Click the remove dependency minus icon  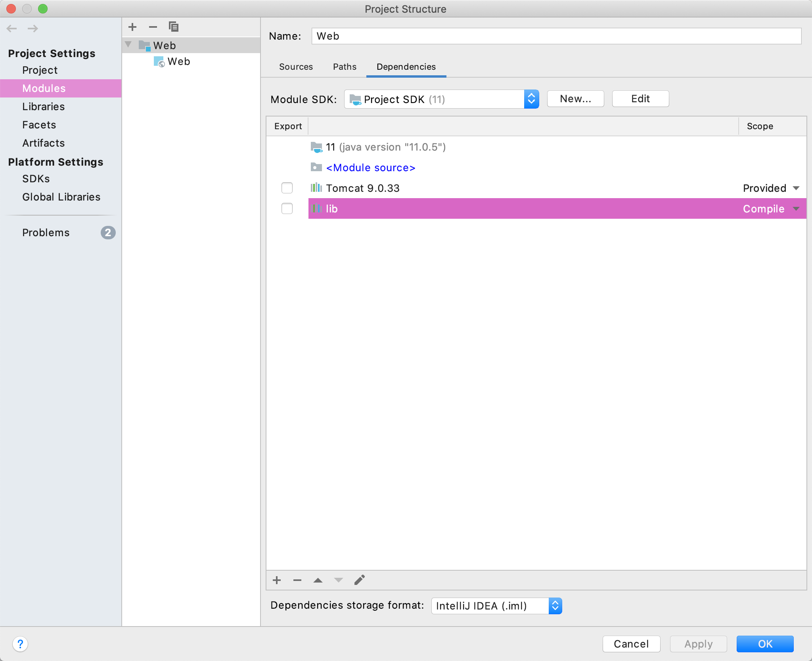click(x=297, y=580)
